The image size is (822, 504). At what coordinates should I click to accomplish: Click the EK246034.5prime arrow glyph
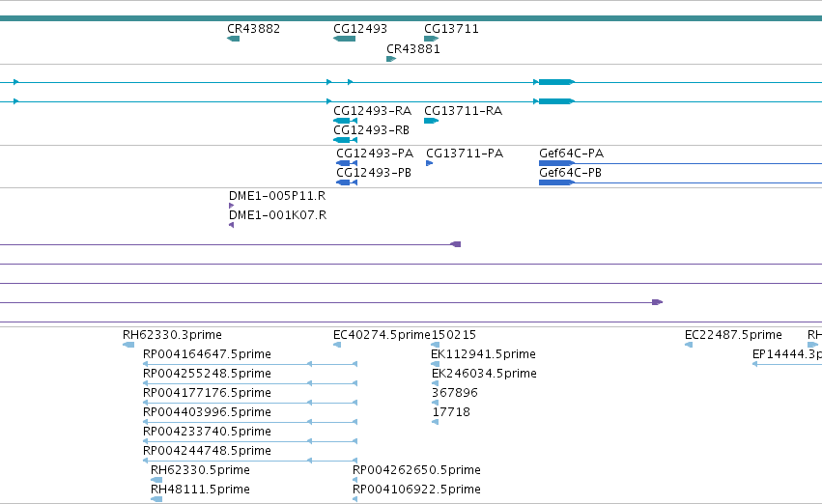(x=435, y=383)
